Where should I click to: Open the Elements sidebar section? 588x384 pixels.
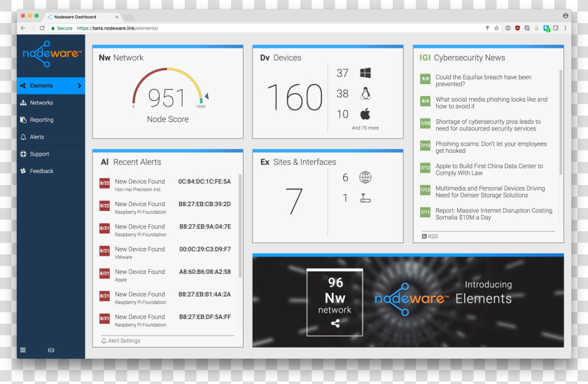pyautogui.click(x=50, y=85)
